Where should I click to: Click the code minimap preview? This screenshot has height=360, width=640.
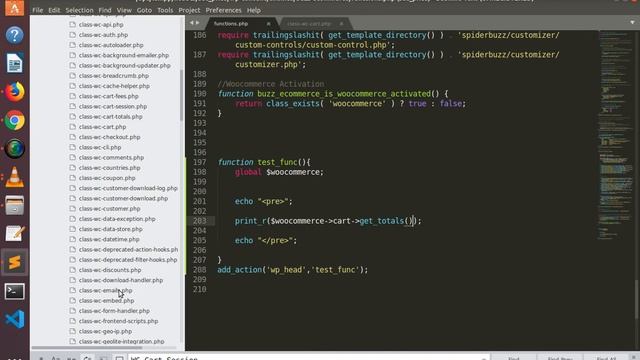tap(616, 135)
